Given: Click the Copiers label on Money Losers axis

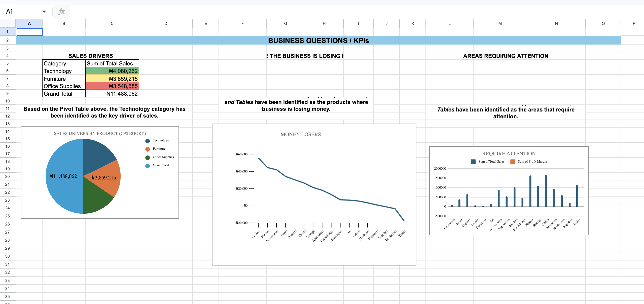Looking at the screenshot, I should [x=256, y=234].
